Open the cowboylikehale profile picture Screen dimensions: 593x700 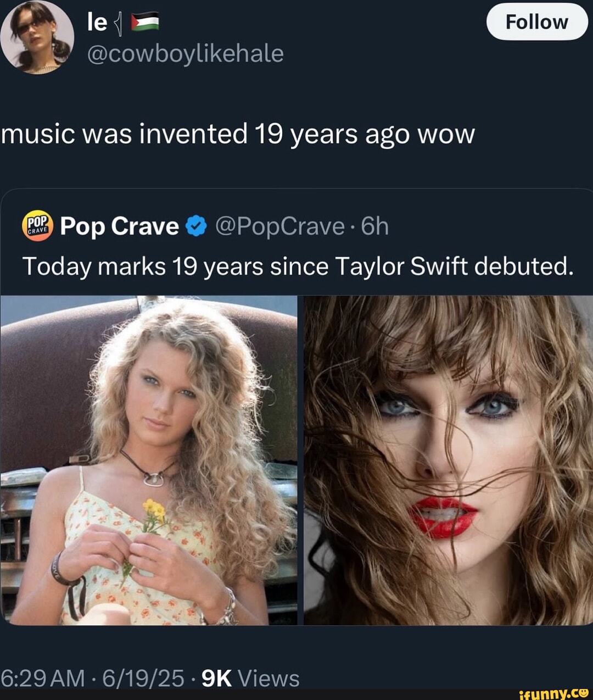[x=37, y=37]
